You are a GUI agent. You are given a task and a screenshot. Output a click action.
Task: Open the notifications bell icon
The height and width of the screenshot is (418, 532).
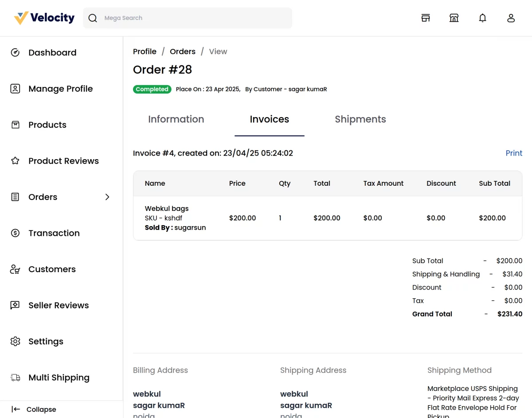[482, 18]
